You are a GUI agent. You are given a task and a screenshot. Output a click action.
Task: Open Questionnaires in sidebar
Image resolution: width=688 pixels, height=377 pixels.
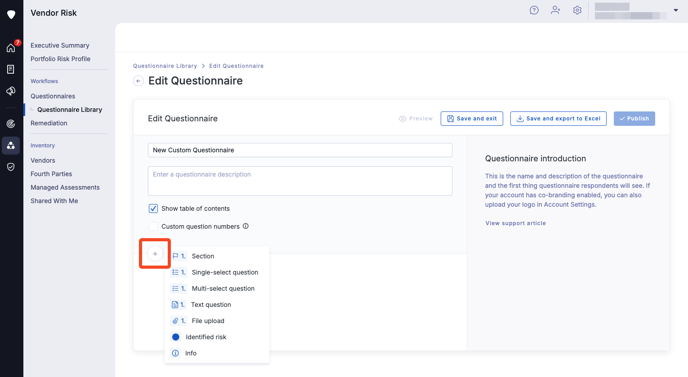click(x=53, y=96)
